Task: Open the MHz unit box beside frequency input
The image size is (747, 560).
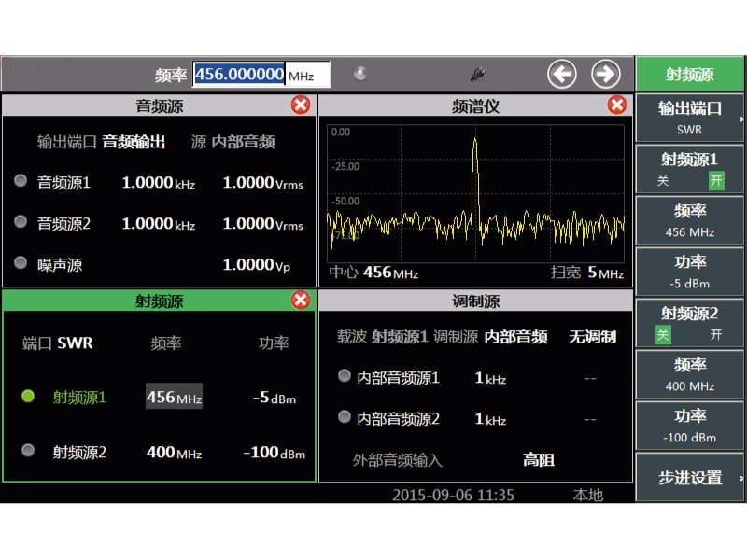Action: [307, 75]
